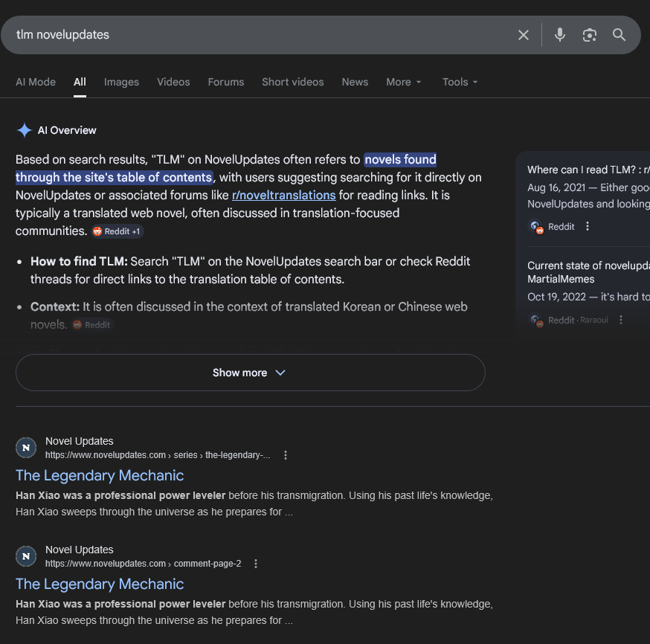Screen dimensions: 650x644
Task: Click the Novel Updates favicon of the first result
Action: (x=26, y=448)
